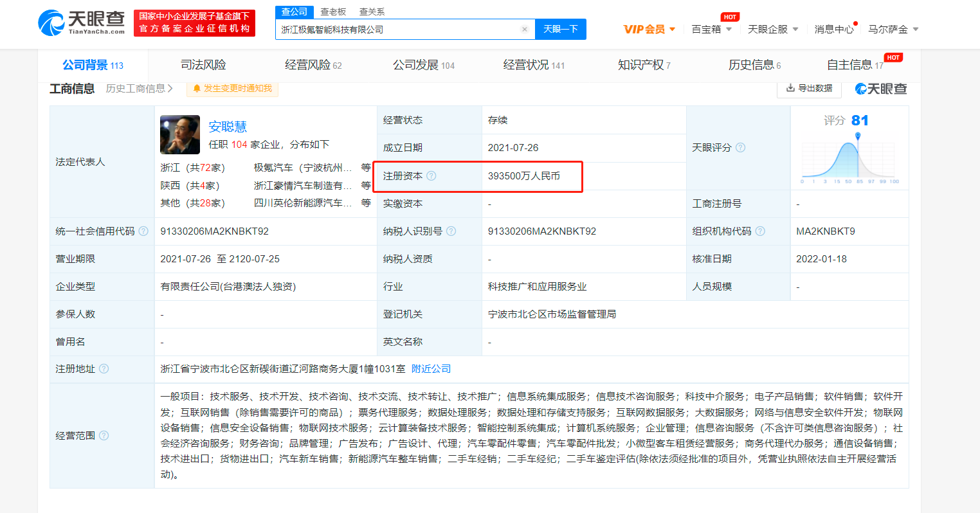Open the red-dot 消息中心 notifications
The image size is (980, 513).
pos(834,29)
